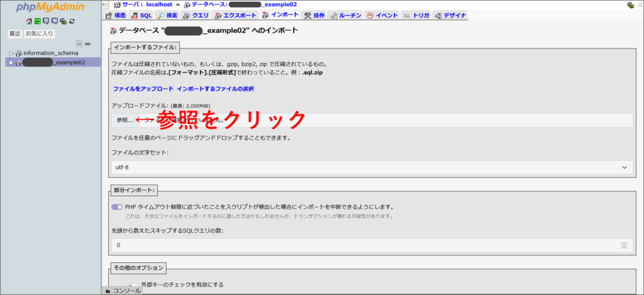Select information_schema in the database tree

coord(51,53)
